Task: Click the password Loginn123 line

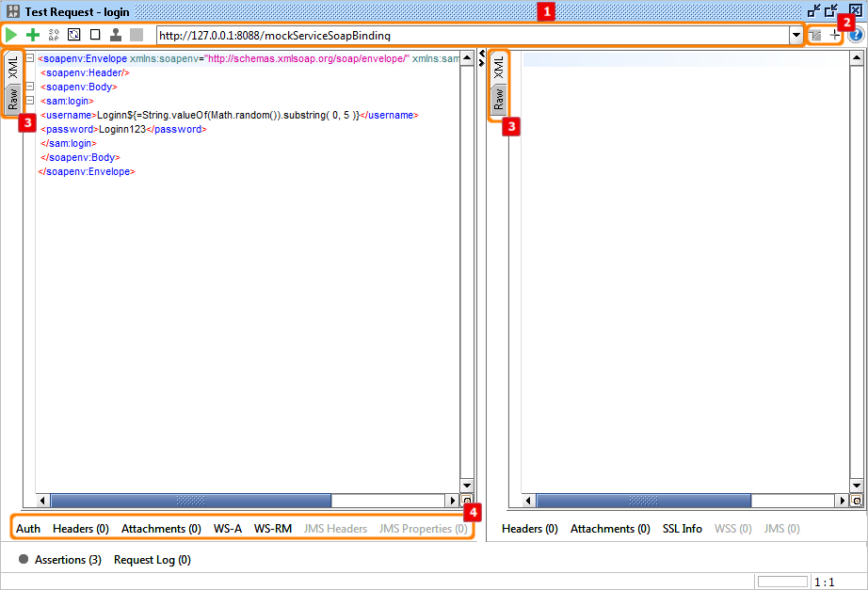Action: tap(123, 129)
